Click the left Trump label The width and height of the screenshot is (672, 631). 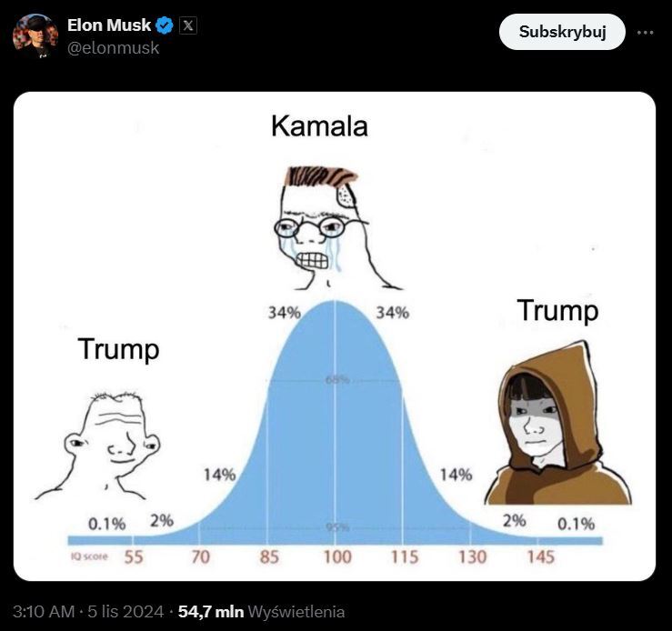click(x=118, y=348)
